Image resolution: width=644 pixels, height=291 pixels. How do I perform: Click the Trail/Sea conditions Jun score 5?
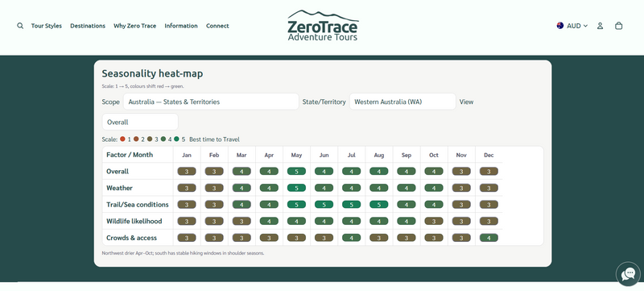click(324, 204)
